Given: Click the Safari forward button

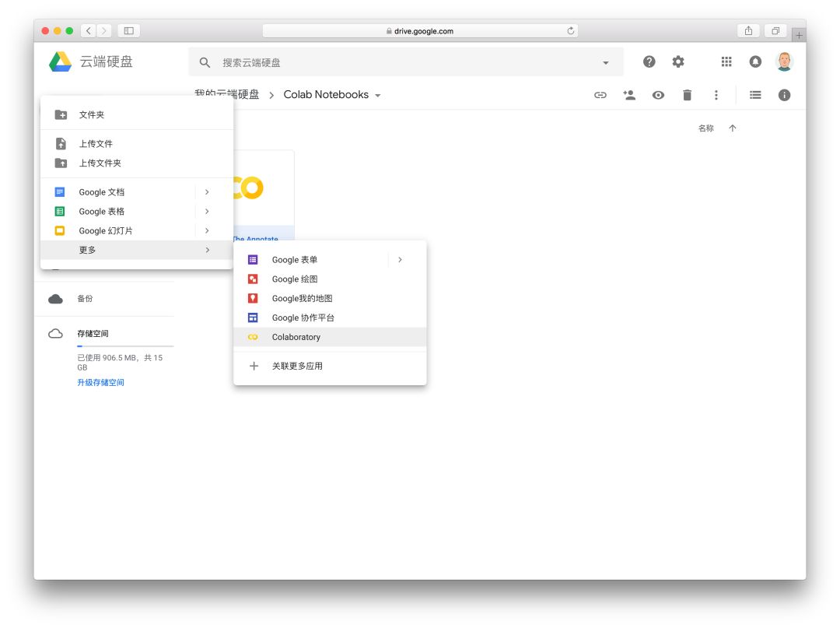Looking at the screenshot, I should (x=104, y=31).
